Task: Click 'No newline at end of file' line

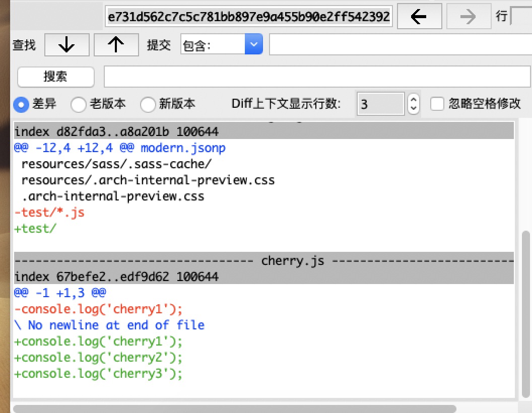Action: click(109, 325)
